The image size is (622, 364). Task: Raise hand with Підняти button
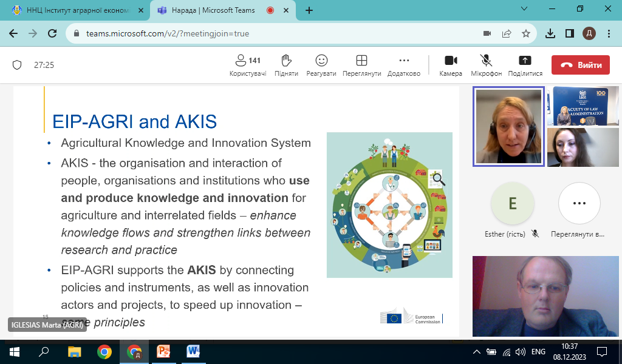pos(286,66)
